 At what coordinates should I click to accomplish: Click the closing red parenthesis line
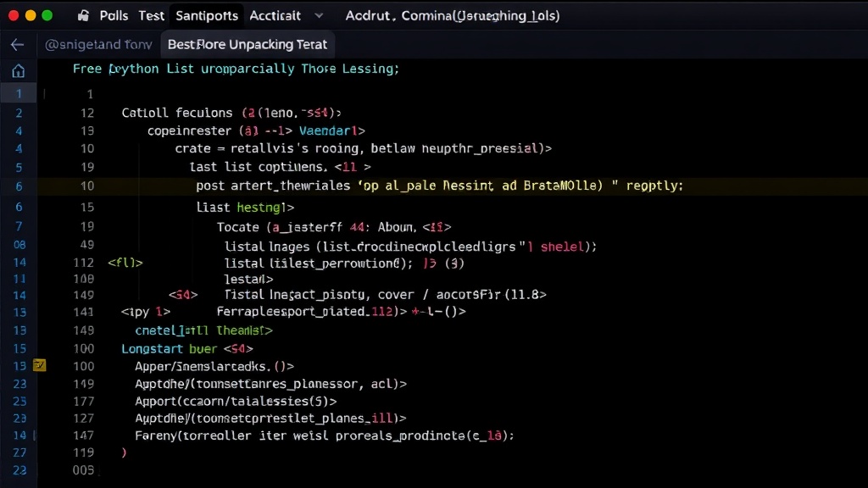coord(124,452)
